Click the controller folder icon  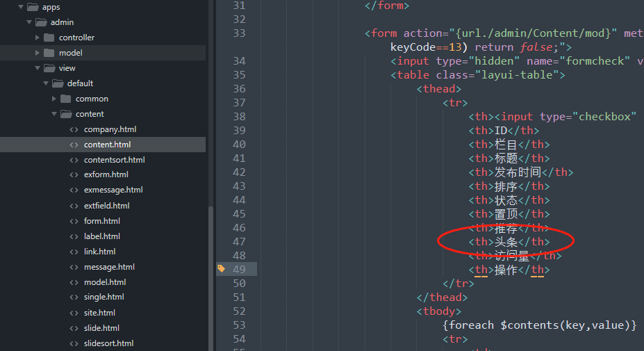[48, 38]
